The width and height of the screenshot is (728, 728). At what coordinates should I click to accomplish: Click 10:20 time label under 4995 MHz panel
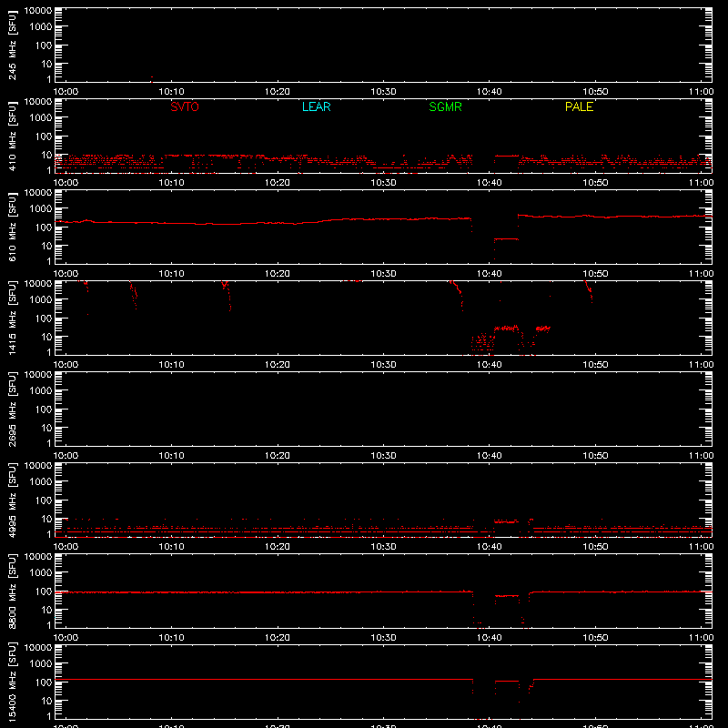point(278,547)
